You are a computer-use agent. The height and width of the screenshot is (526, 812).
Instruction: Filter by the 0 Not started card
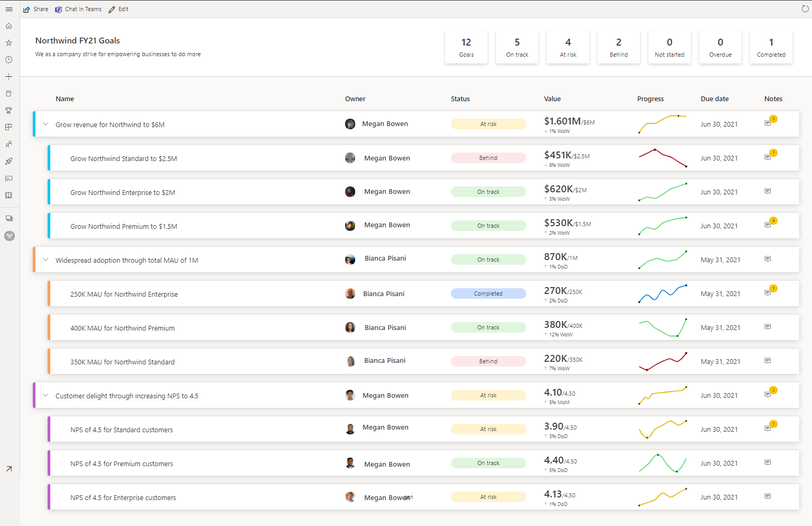(670, 47)
